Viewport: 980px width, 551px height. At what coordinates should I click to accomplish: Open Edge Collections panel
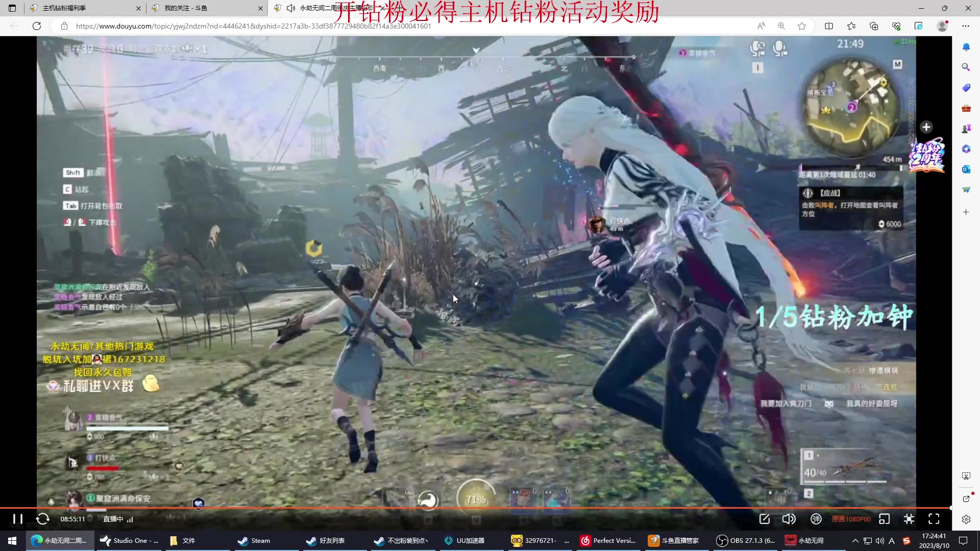click(x=874, y=26)
